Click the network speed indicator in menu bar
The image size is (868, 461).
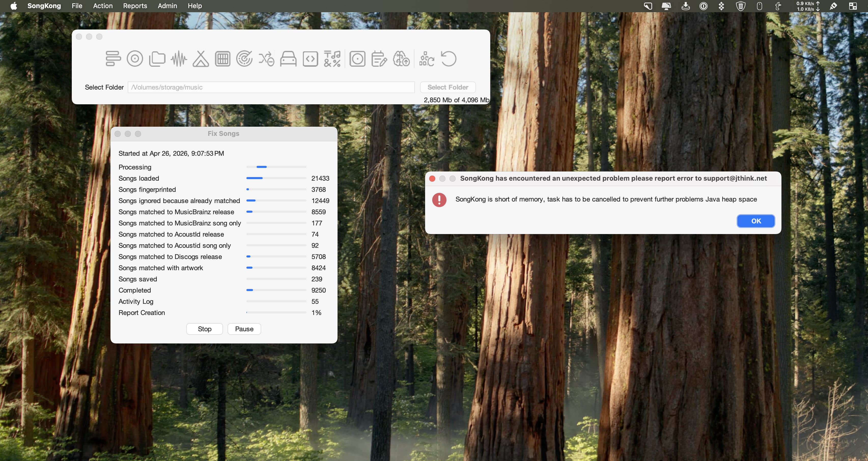[x=808, y=6]
